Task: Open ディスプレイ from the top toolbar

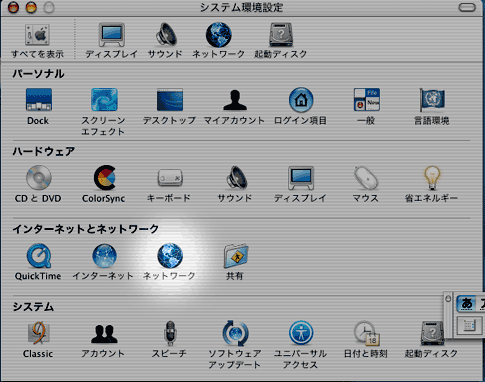Action: coord(112,35)
